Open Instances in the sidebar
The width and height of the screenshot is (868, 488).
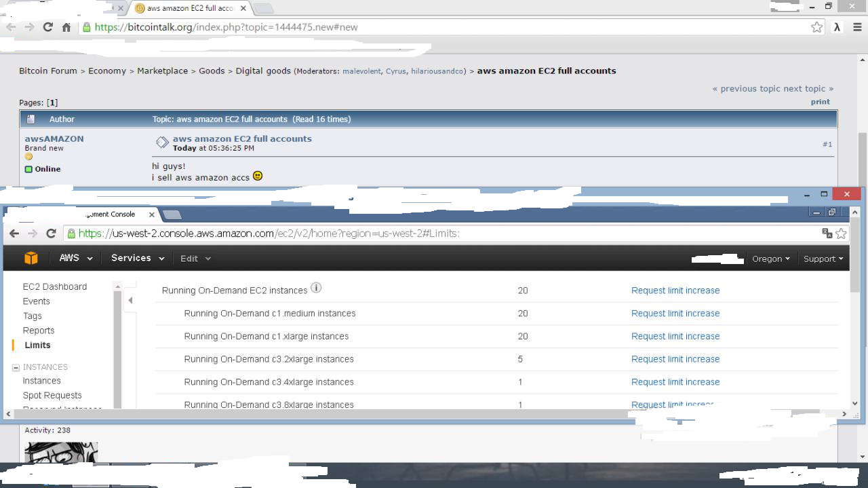point(42,381)
